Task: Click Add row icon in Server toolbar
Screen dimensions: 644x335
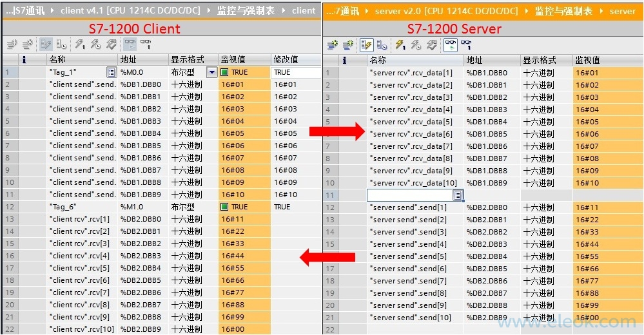Action: click(348, 44)
